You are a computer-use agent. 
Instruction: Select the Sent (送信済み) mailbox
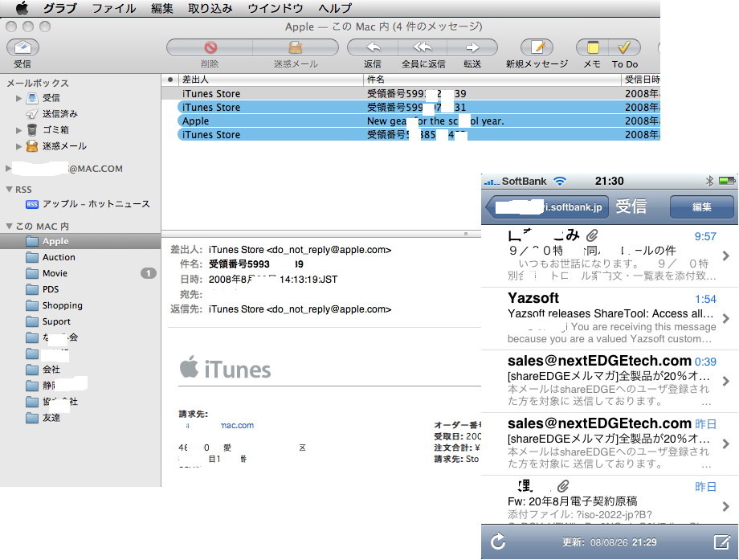pos(60,113)
